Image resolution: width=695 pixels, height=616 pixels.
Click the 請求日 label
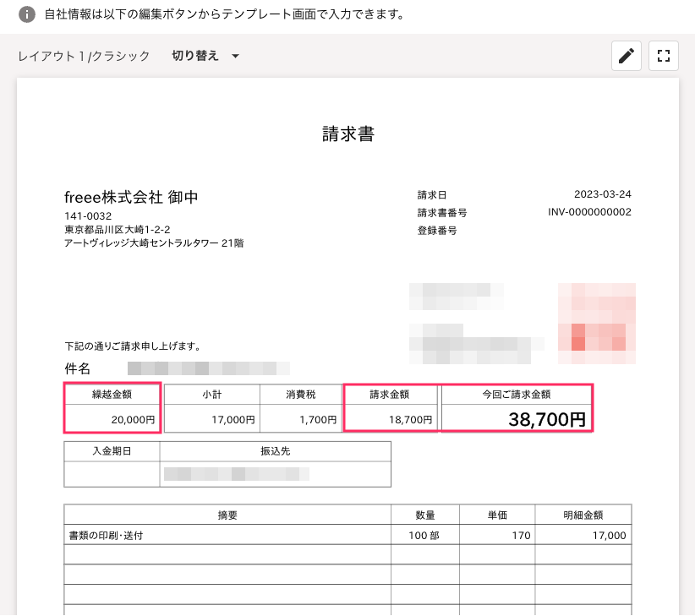coord(432,195)
